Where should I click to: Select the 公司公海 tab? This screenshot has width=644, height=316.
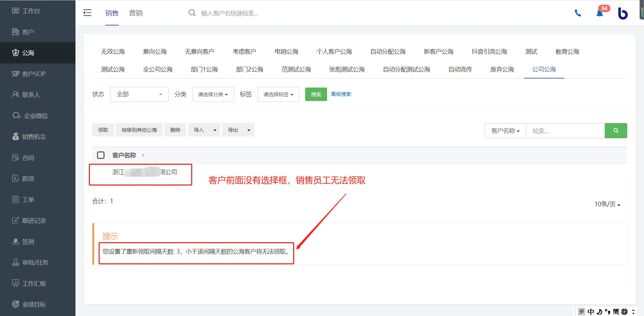tap(544, 69)
